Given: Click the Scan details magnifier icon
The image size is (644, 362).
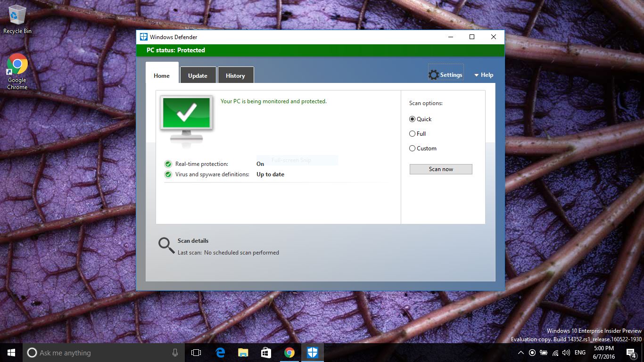Looking at the screenshot, I should pos(165,245).
